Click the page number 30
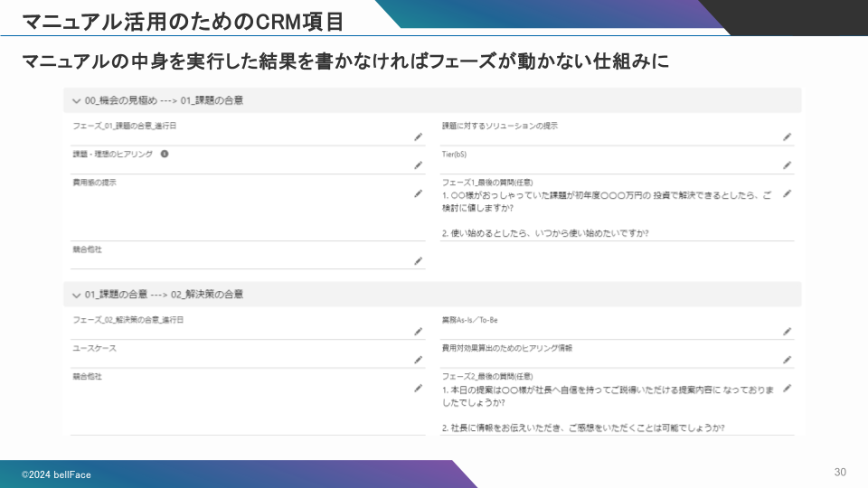The height and width of the screenshot is (488, 868). [x=840, y=473]
